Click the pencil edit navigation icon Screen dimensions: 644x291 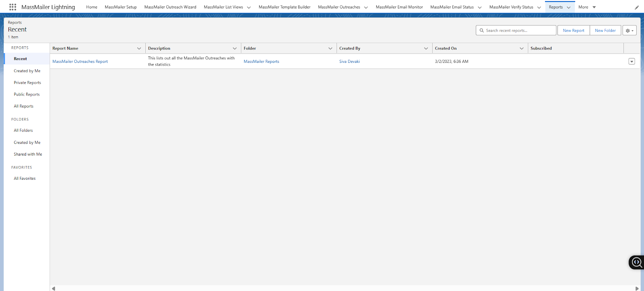click(x=637, y=7)
